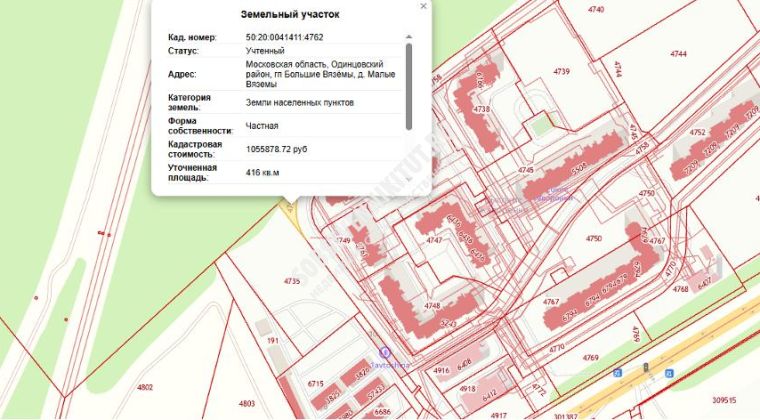Viewport: 760px width, 420px height.
Task: Select building 5243 on the map
Action: coord(448,322)
